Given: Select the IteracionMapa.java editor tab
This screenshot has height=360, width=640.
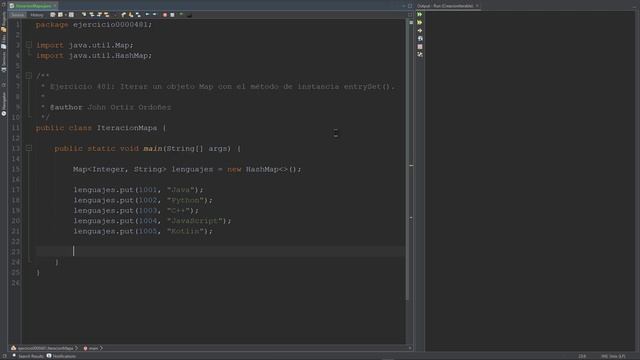Looking at the screenshot, I should point(33,6).
